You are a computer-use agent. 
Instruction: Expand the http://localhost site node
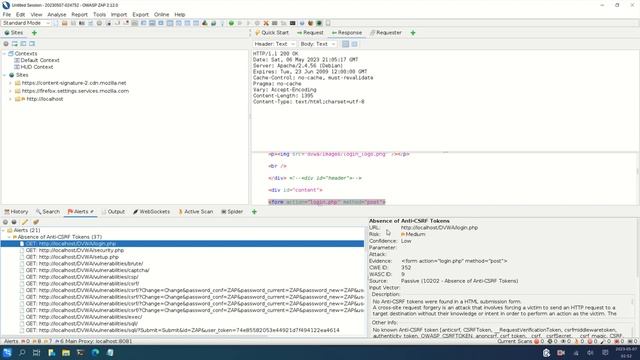pos(10,99)
